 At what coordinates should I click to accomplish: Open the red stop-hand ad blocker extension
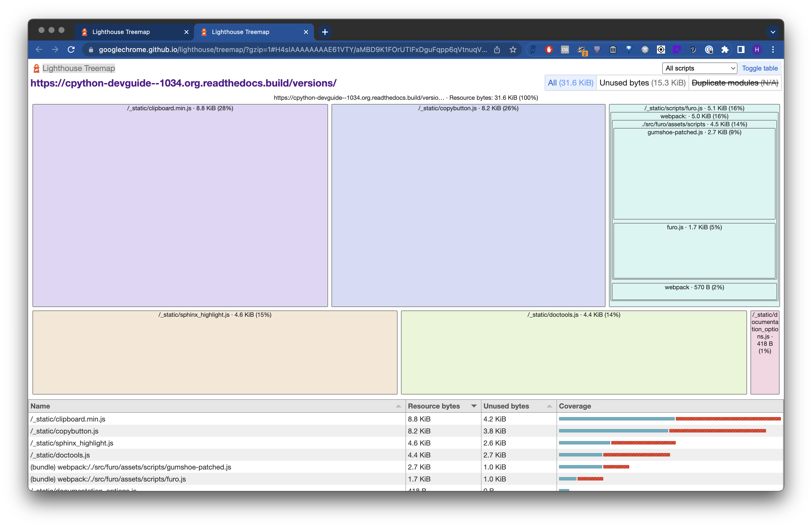[549, 50]
